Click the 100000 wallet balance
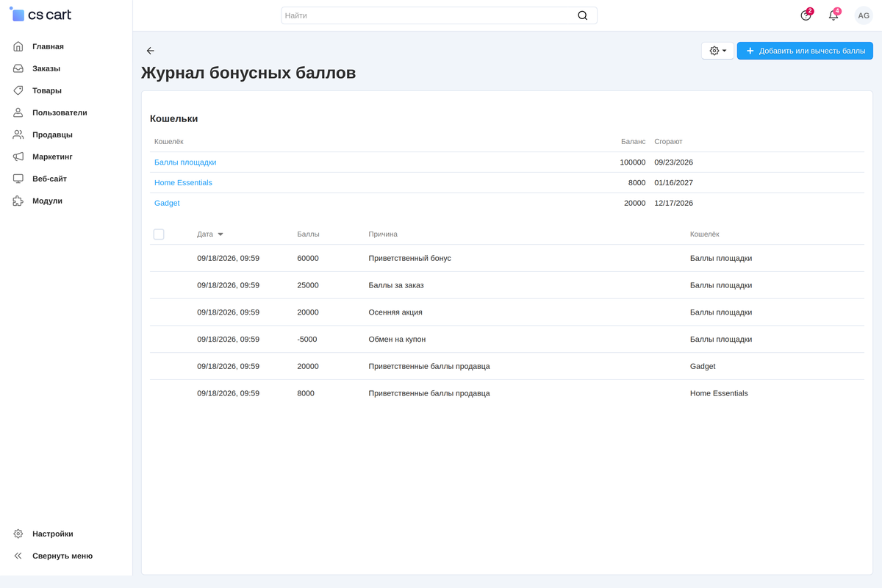Image resolution: width=882 pixels, height=588 pixels. 633,162
